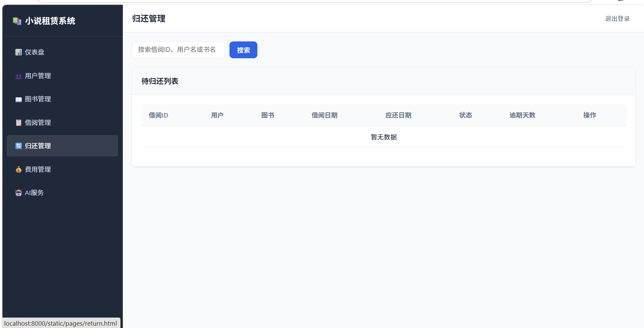Click the 操作 column header
The image size is (644, 328).
coord(589,115)
